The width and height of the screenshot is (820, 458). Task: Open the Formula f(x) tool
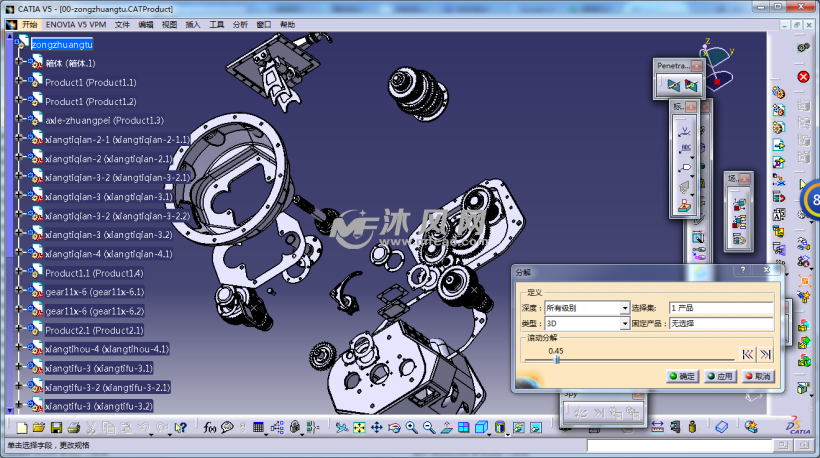click(x=210, y=428)
